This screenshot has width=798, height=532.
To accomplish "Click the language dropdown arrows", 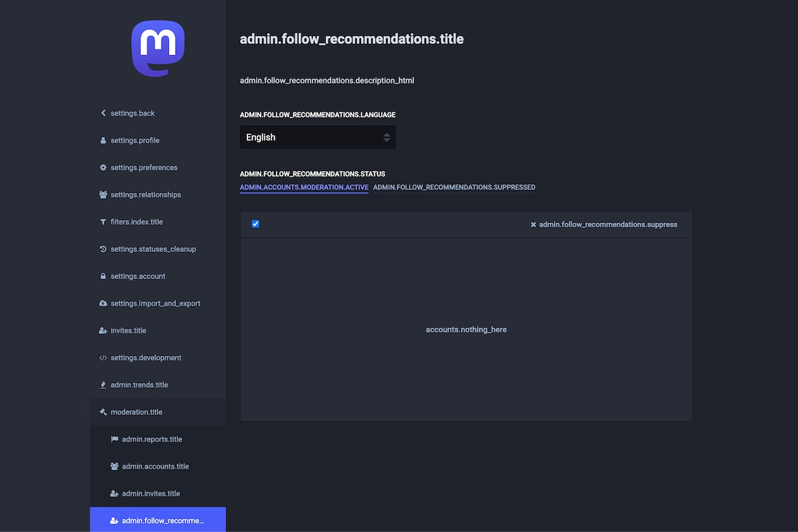I will [386, 138].
